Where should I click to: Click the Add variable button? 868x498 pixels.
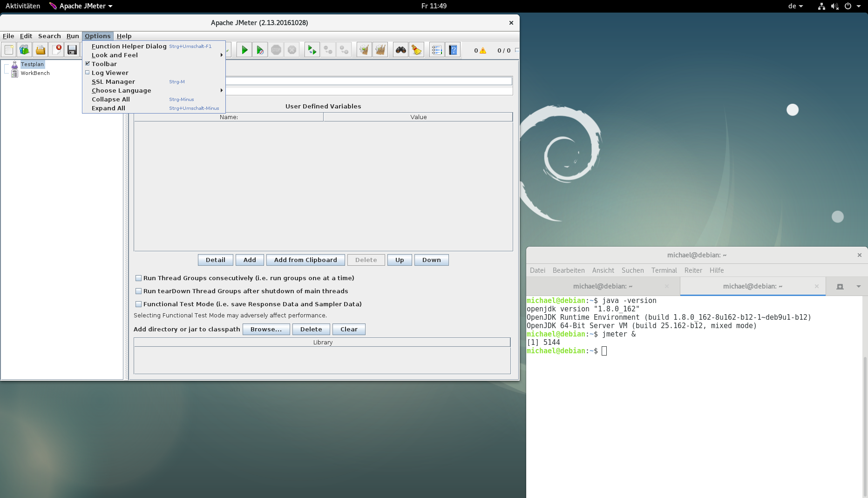coord(250,260)
